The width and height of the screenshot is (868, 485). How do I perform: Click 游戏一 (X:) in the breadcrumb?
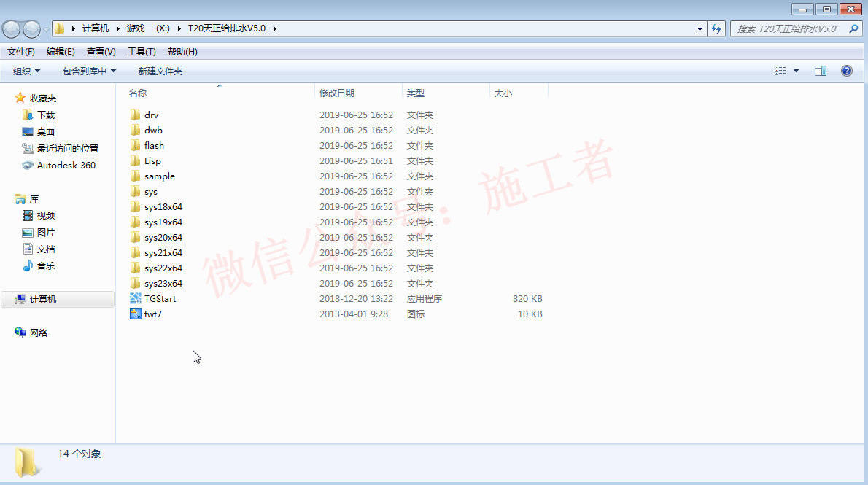148,28
